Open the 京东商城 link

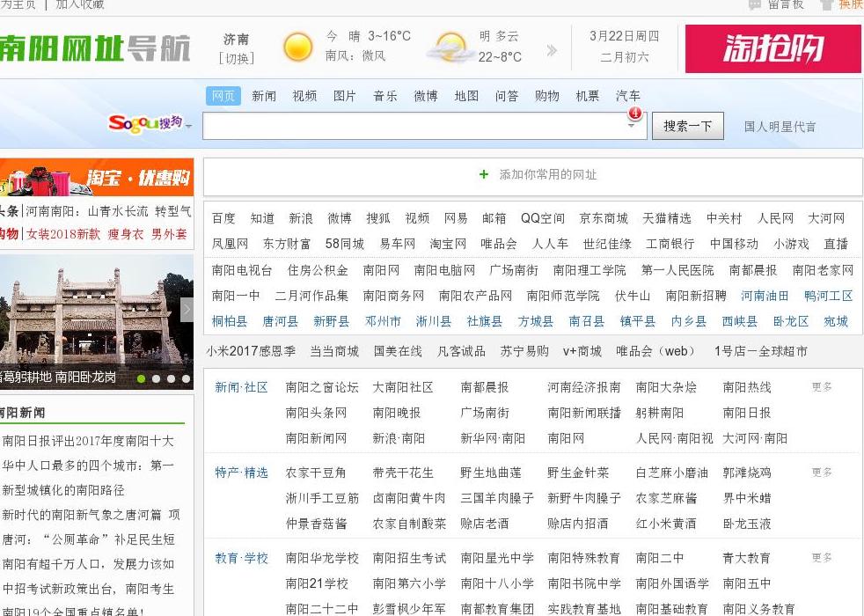(x=604, y=218)
